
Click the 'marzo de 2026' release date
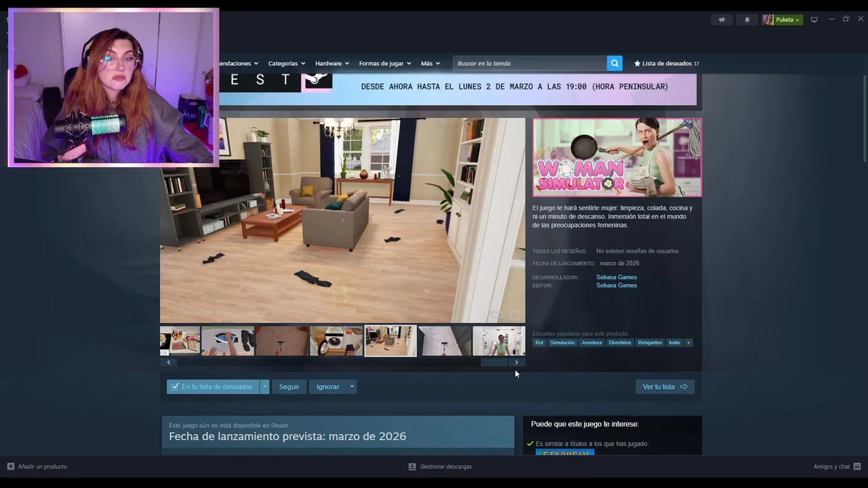pyautogui.click(x=619, y=263)
